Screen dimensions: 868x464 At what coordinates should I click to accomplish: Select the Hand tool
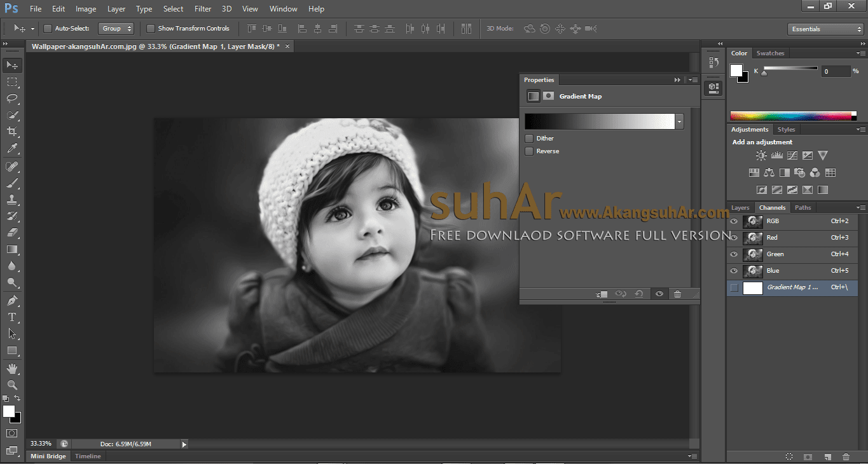(x=12, y=368)
